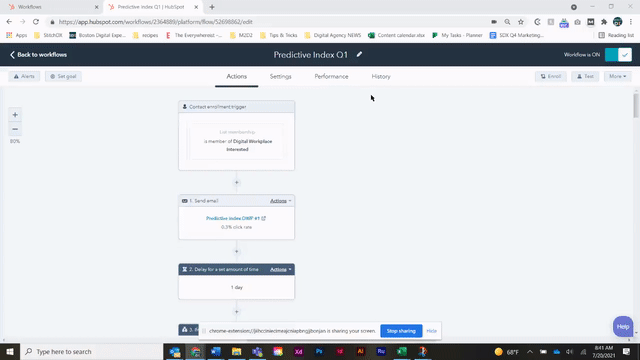
Task: Open the Windows Start menu
Action: coord(10,351)
